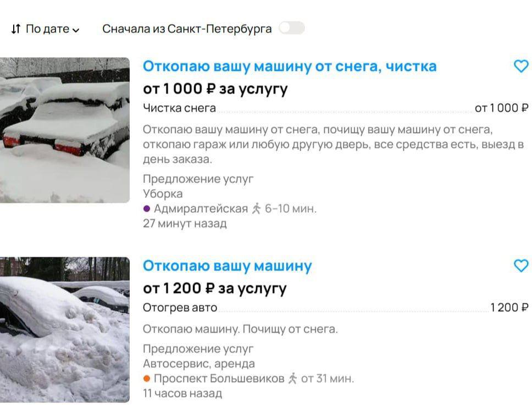Click the purple Адмиралтейская metro dot
532x420 pixels.
tap(147, 209)
